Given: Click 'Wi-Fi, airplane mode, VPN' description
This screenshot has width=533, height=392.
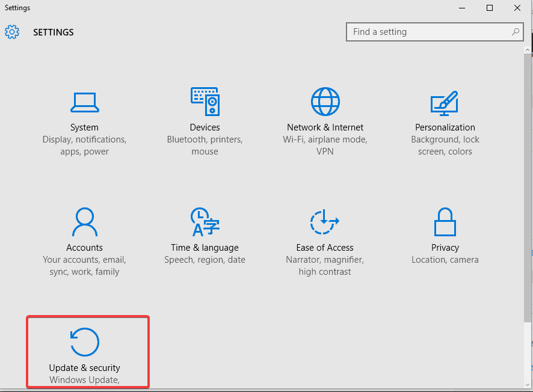Looking at the screenshot, I should click(x=325, y=145).
